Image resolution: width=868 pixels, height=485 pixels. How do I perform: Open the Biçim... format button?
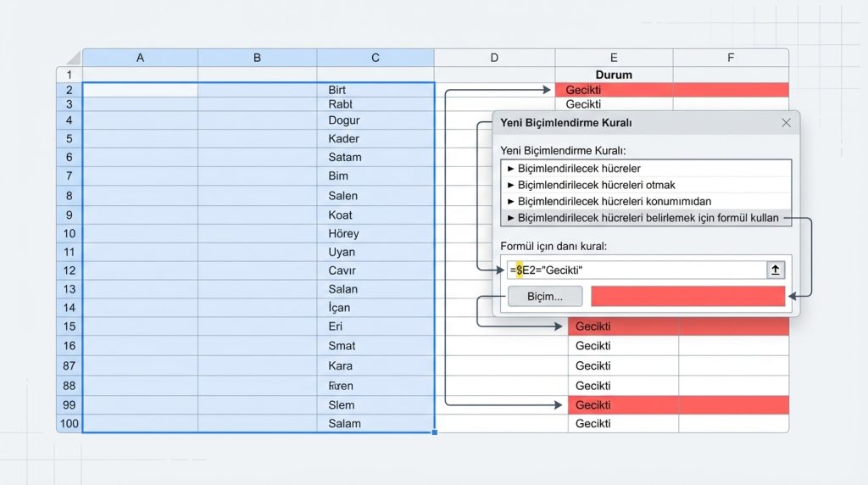coord(545,296)
